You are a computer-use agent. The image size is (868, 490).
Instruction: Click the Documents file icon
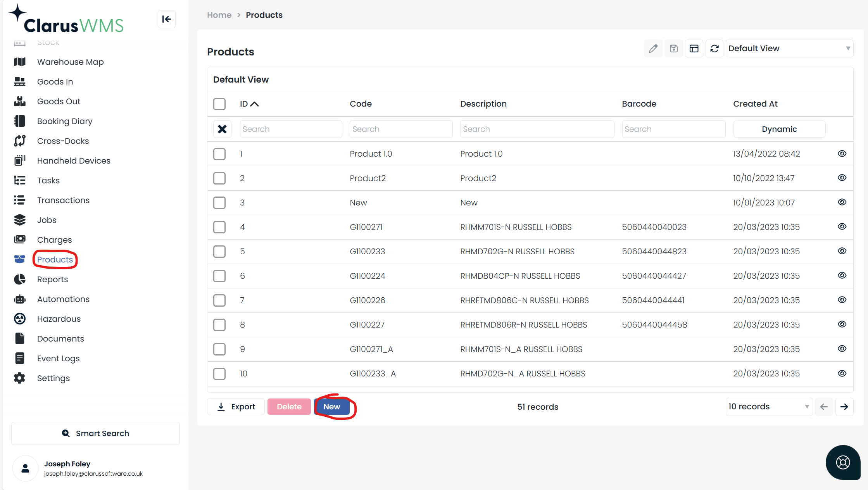[x=20, y=339]
